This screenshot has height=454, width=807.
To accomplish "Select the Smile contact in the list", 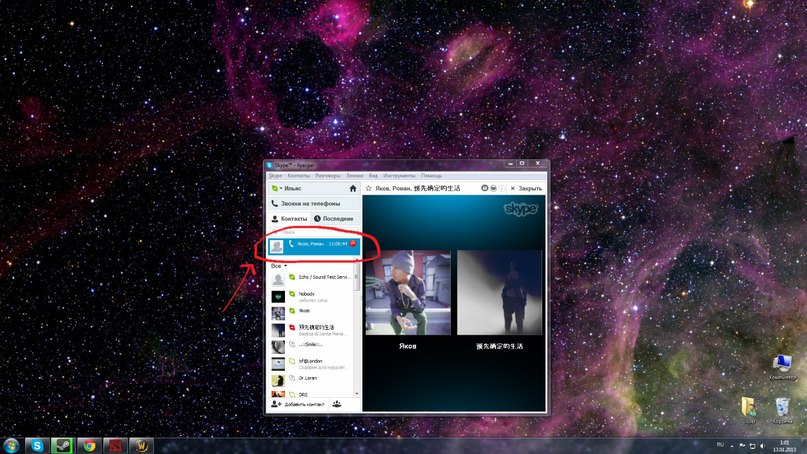I will (311, 347).
